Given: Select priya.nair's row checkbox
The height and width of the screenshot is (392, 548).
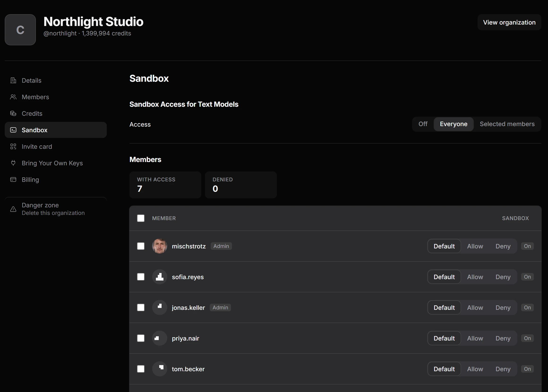Looking at the screenshot, I should [x=141, y=338].
